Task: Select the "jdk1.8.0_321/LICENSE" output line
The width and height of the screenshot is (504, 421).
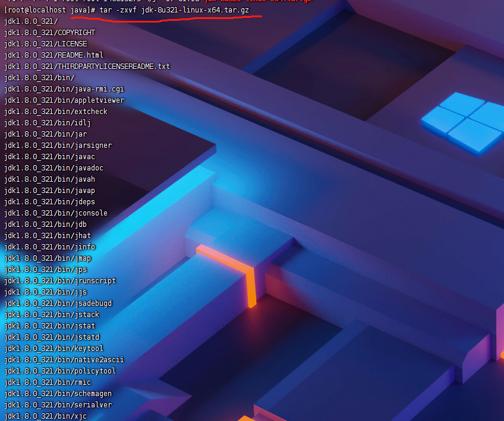Action: point(46,44)
